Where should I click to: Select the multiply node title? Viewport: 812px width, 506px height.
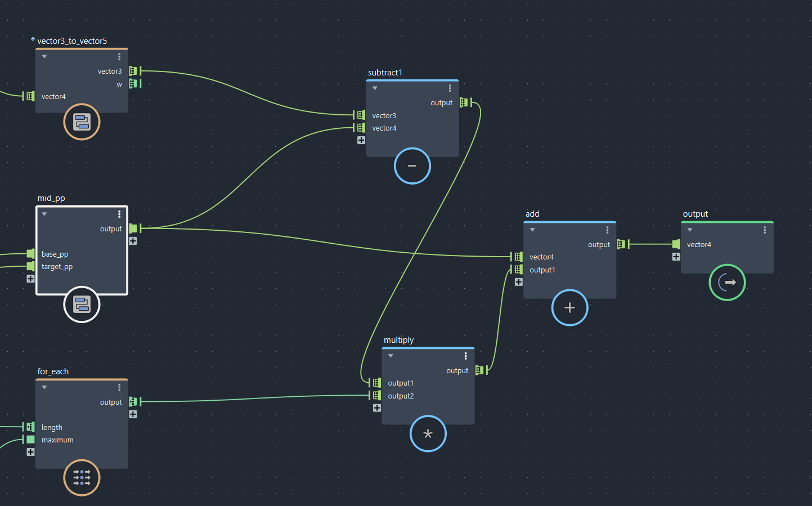coord(398,340)
